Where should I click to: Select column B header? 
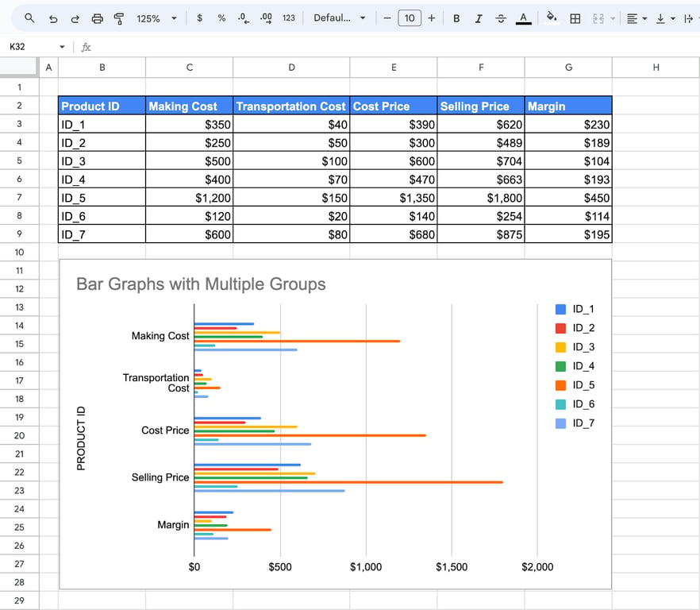(x=102, y=68)
